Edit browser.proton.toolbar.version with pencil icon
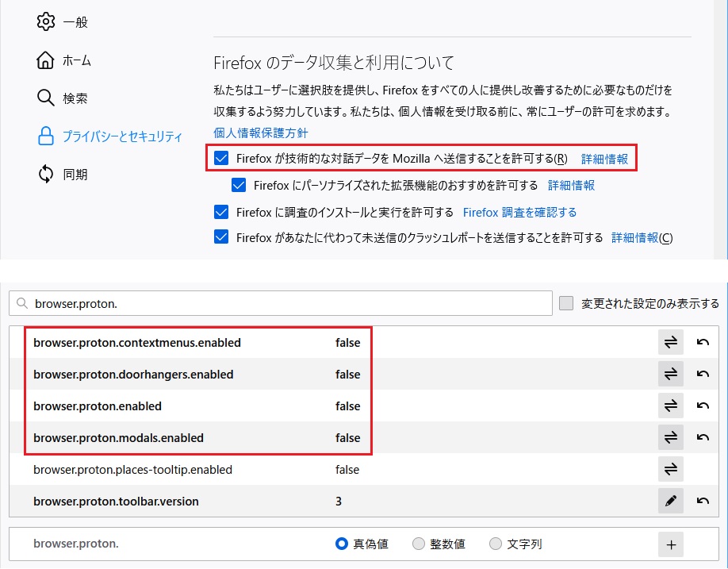 point(670,502)
